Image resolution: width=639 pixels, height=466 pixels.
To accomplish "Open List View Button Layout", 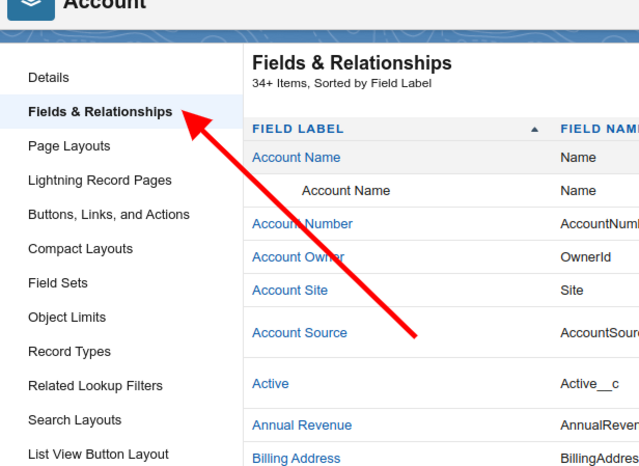I will (98, 454).
